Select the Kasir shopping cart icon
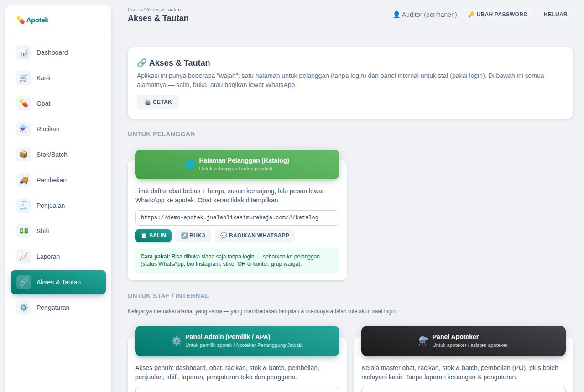This screenshot has height=392, width=584. 24,78
